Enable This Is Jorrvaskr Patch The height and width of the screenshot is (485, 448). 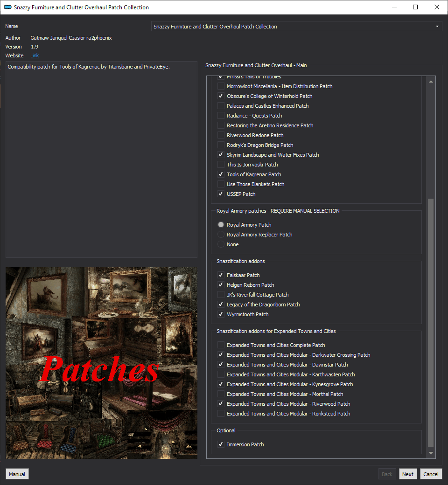pyautogui.click(x=221, y=165)
